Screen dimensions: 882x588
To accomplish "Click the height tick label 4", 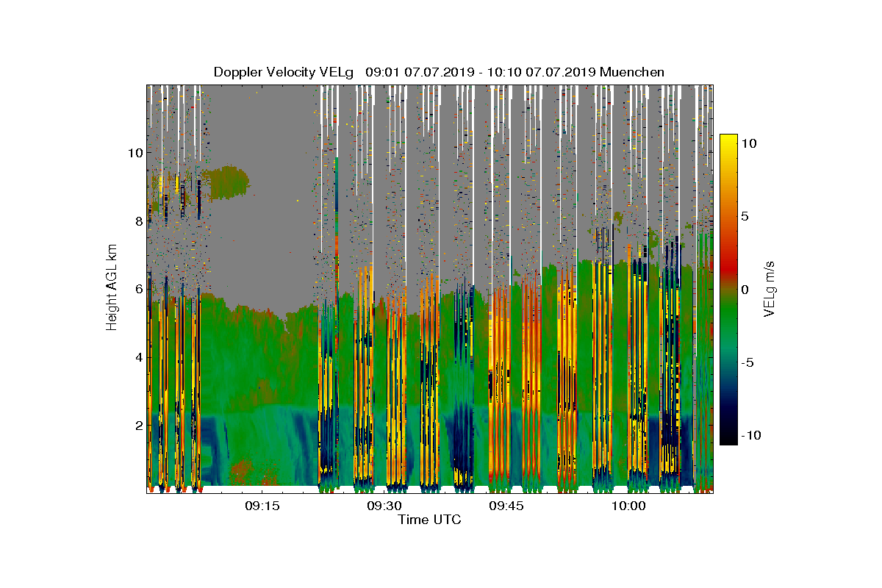I will (x=138, y=357).
